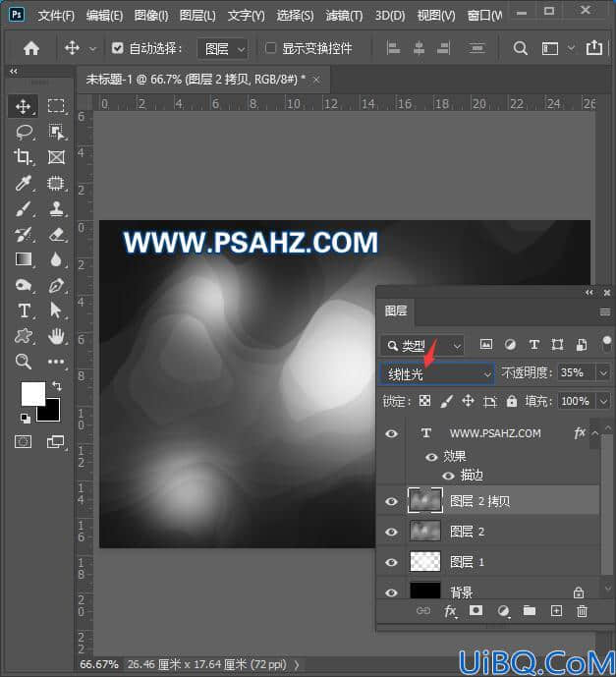Select the Pen tool

(x=56, y=285)
